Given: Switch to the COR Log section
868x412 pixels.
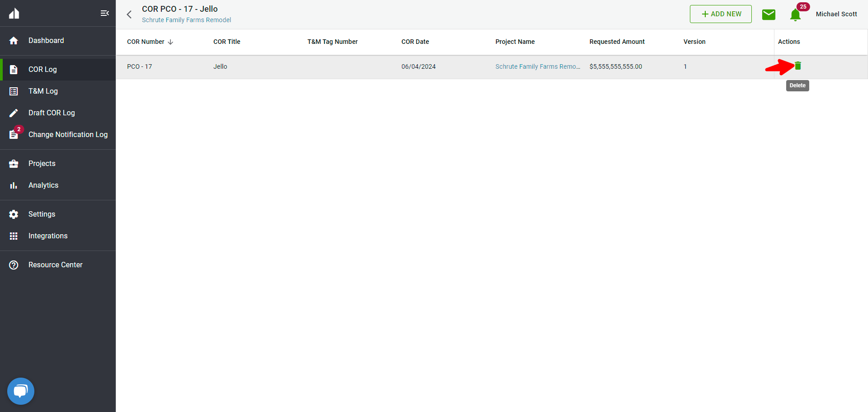Looking at the screenshot, I should tap(43, 69).
